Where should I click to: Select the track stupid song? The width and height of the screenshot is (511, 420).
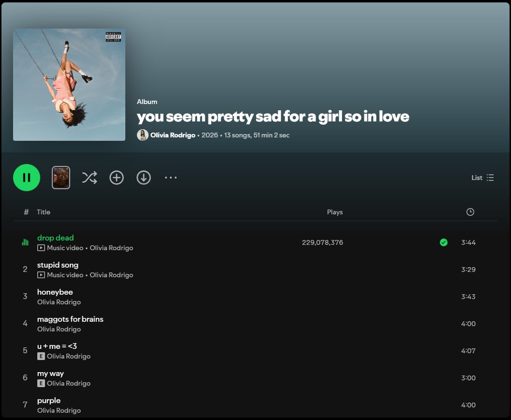(x=58, y=265)
